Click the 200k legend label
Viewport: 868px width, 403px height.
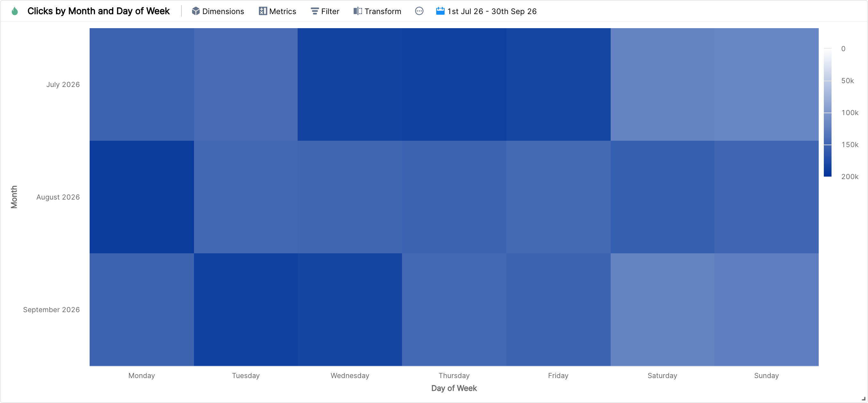point(849,177)
